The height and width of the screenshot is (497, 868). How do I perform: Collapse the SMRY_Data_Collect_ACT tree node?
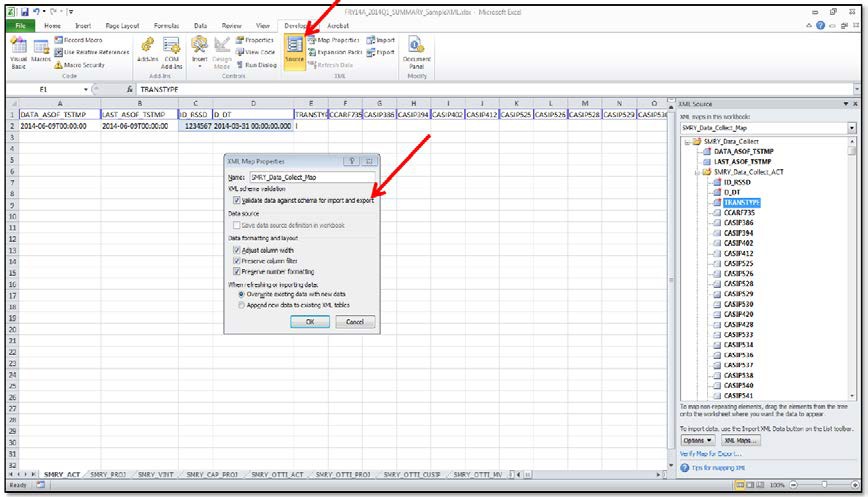[x=697, y=173]
